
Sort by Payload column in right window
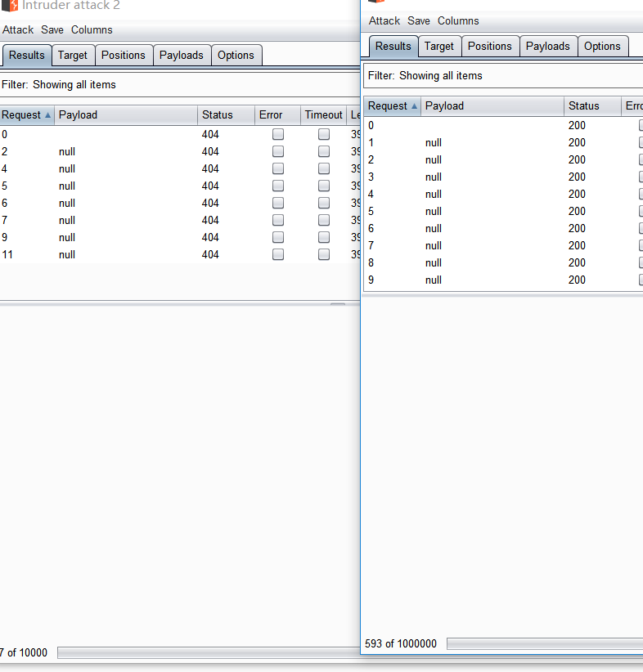point(492,105)
